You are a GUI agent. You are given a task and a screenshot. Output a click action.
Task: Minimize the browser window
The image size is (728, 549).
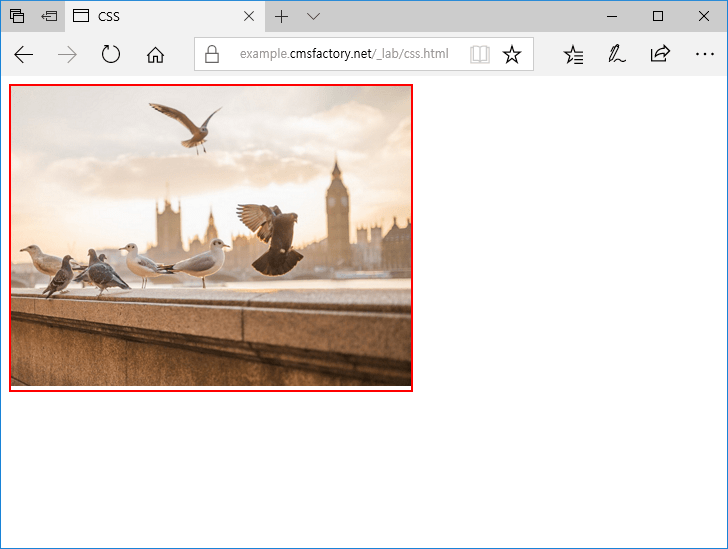612,16
